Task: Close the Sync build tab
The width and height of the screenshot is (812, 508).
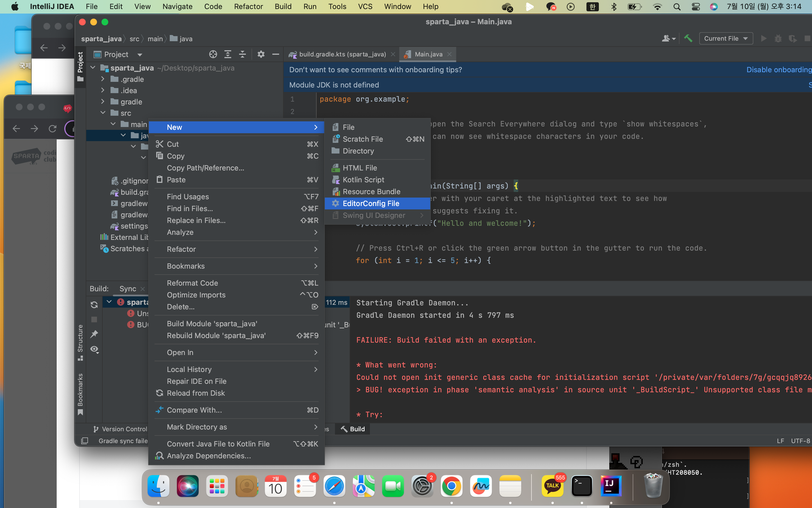Action: (x=143, y=289)
